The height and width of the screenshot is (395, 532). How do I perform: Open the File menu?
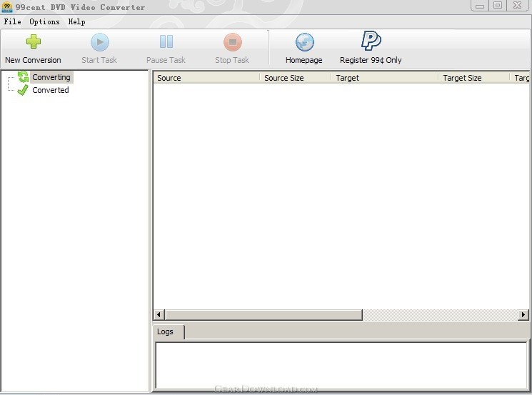point(12,21)
